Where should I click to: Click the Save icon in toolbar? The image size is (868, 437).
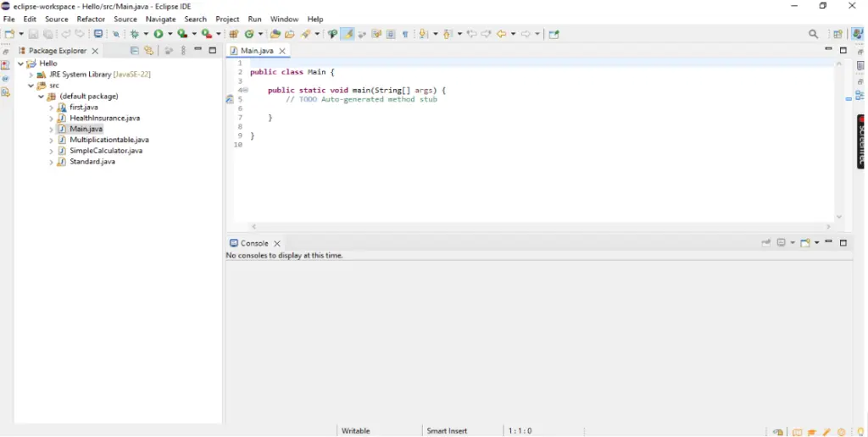[33, 34]
